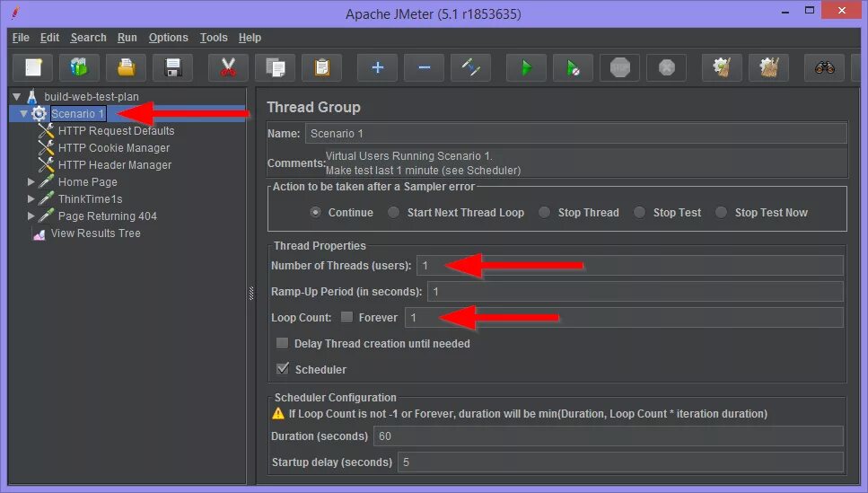
Task: Click the Search binoculars icon
Action: pos(824,68)
